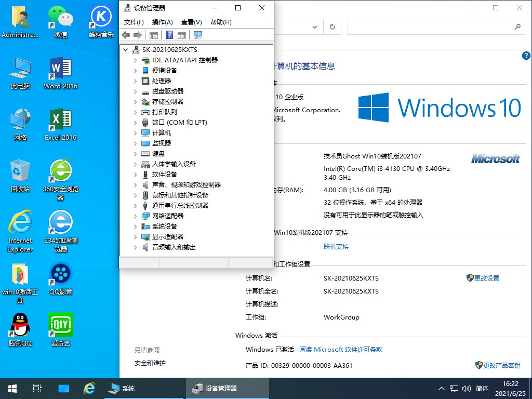Click the 阅读 Microsoft 软件许可条款 link
Viewport: 532px width, 399px height.
point(340,350)
